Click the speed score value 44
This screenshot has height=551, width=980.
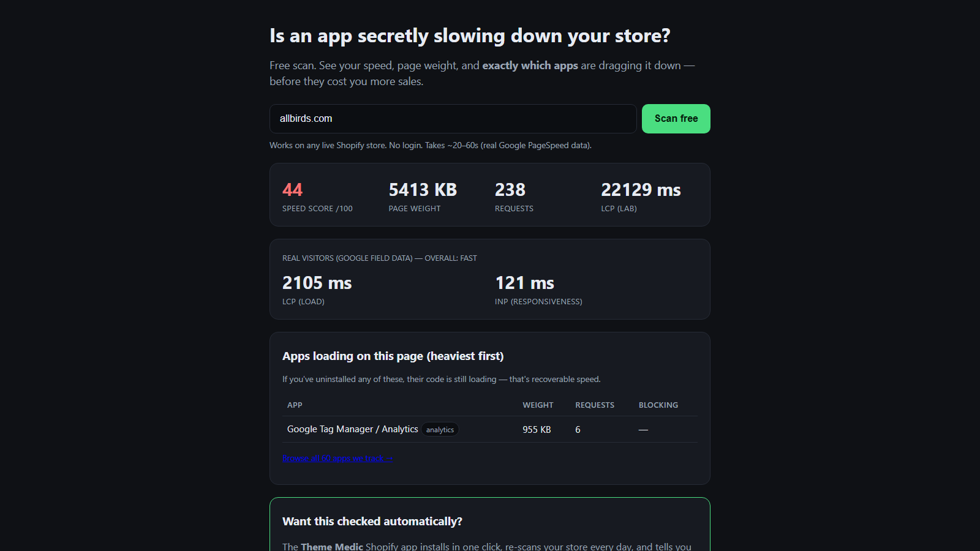292,190
